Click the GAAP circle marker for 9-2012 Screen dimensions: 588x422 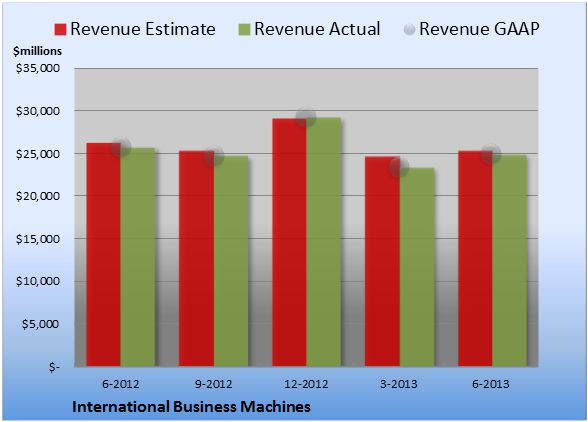pyautogui.click(x=214, y=156)
